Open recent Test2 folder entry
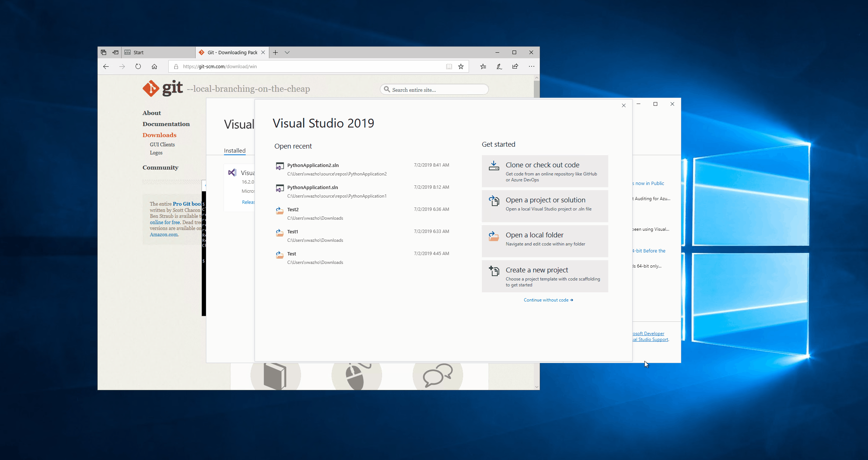This screenshot has width=868, height=460. click(x=293, y=209)
